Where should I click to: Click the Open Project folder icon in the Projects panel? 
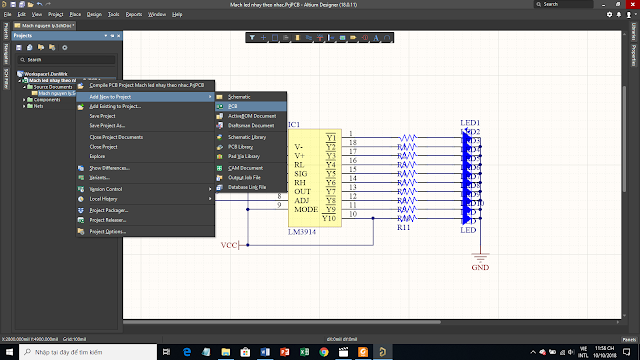coord(41,47)
